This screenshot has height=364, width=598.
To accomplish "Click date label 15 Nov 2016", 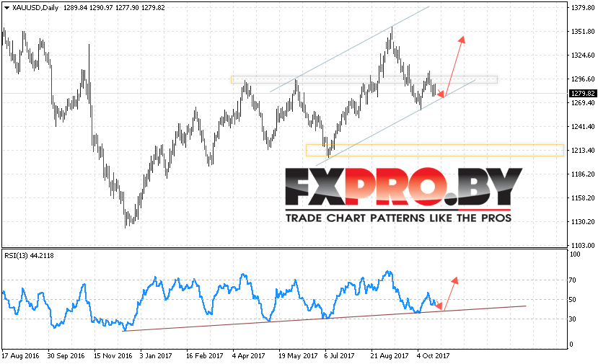I will coord(113,356).
